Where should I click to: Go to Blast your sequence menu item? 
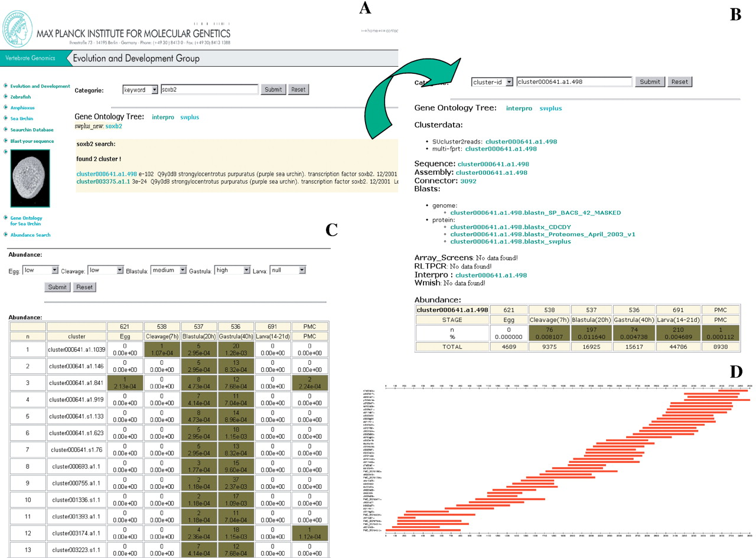coord(32,141)
